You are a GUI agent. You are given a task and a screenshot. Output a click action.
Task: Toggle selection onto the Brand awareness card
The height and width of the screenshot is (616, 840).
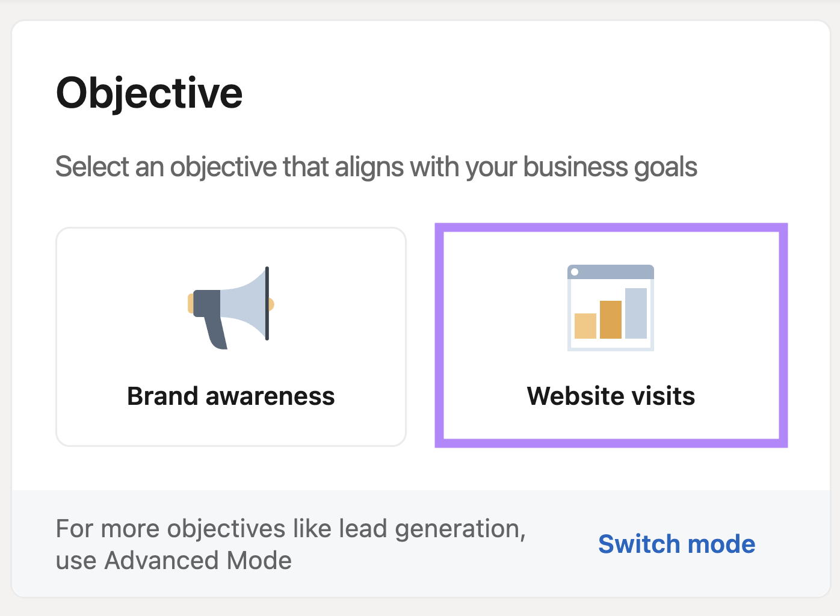point(230,336)
